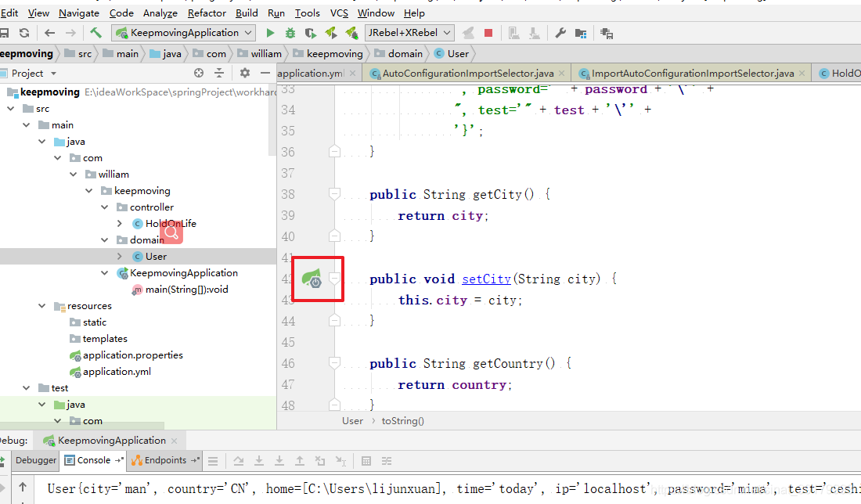861x504 pixels.
Task: Click Step Into icon in debug toolbar
Action: pyautogui.click(x=258, y=461)
